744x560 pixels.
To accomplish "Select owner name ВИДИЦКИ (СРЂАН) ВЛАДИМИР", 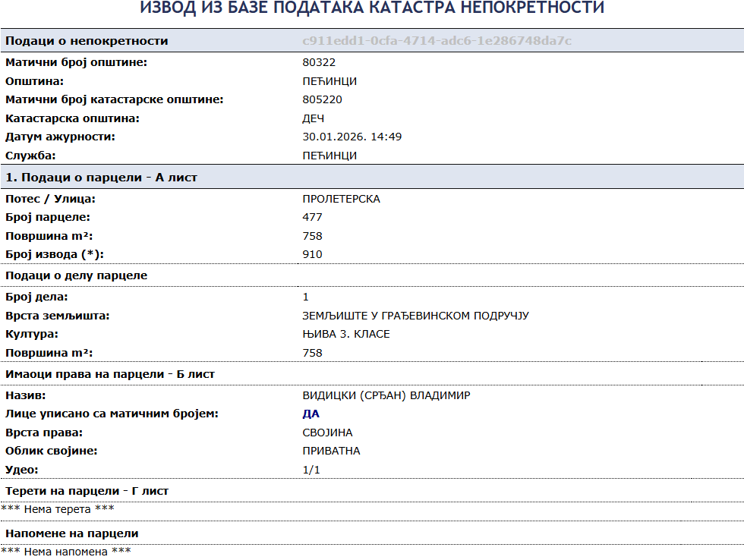I will pos(386,395).
